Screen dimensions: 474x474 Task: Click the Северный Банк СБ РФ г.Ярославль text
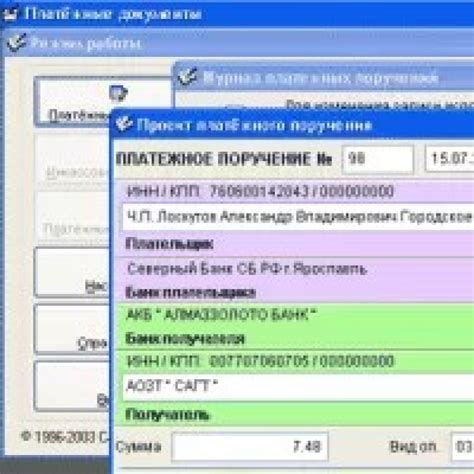(x=247, y=269)
